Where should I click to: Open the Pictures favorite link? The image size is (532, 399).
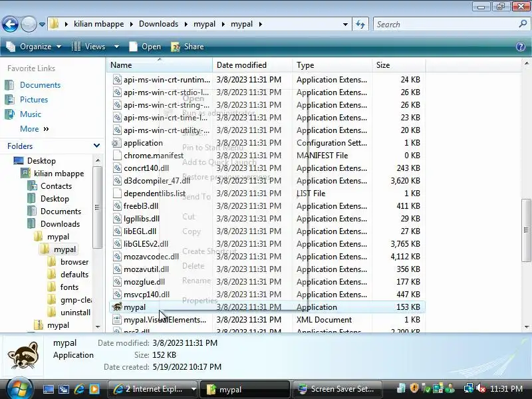point(34,99)
